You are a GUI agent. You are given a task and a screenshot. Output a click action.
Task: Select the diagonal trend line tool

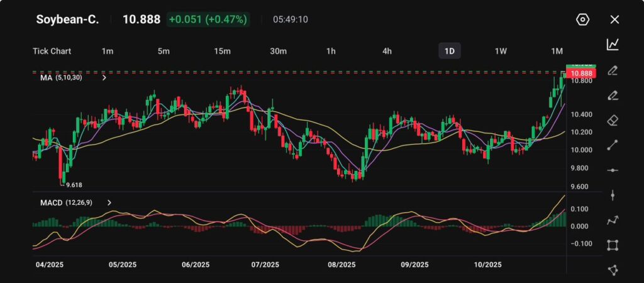click(613, 145)
